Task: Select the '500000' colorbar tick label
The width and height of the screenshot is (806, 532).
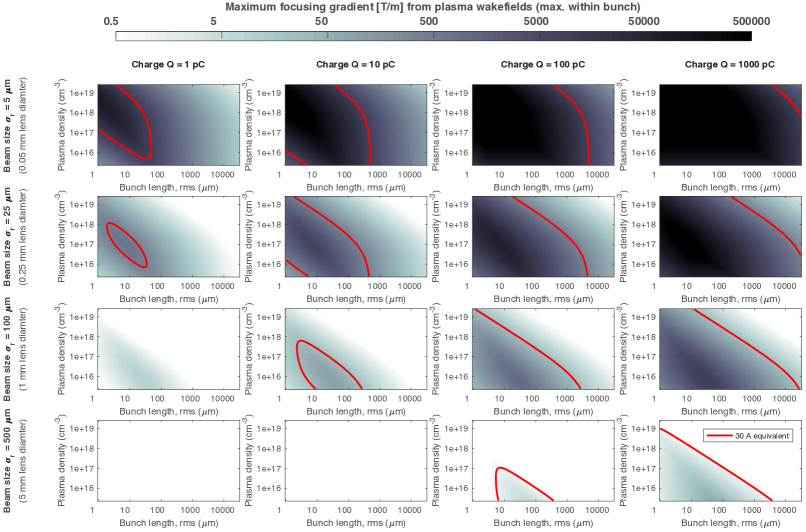Action: (x=751, y=21)
